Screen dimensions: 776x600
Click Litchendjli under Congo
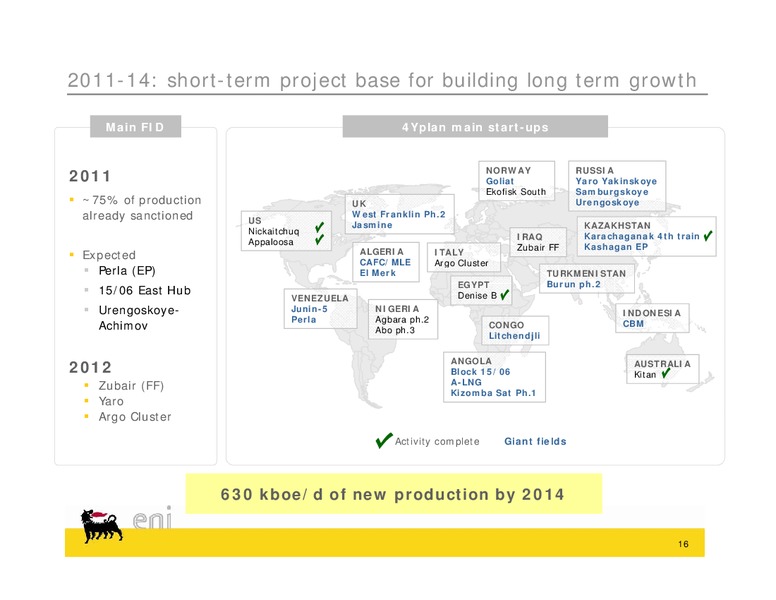pos(514,336)
